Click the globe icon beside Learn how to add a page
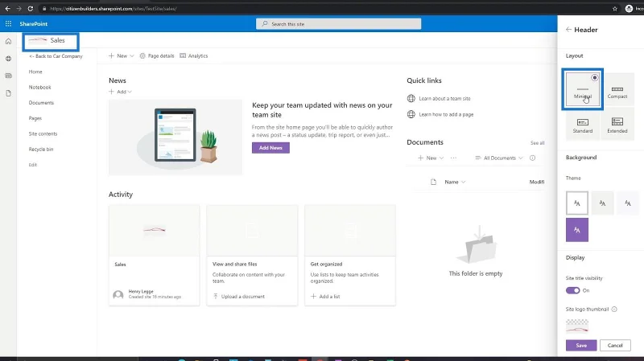 (x=411, y=114)
